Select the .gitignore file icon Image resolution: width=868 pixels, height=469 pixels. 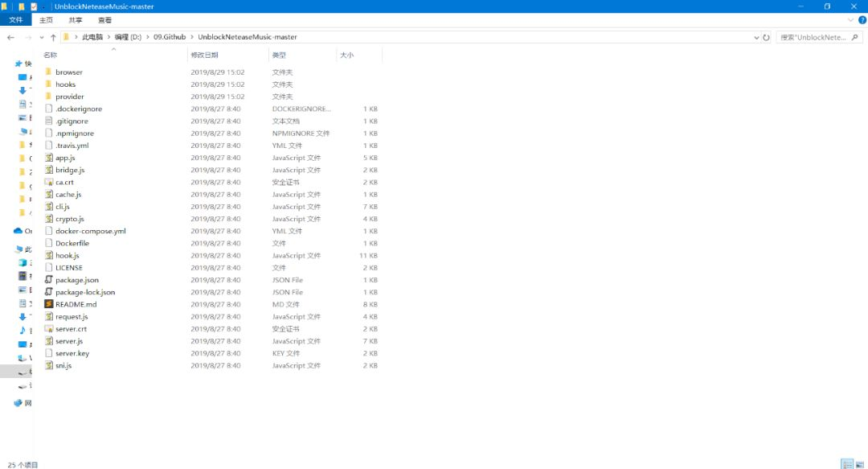(49, 121)
